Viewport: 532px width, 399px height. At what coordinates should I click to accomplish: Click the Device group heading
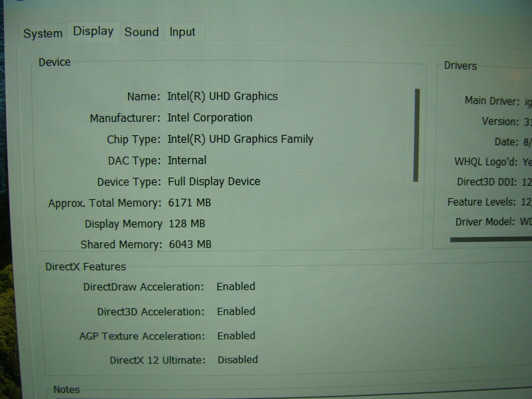pos(55,62)
